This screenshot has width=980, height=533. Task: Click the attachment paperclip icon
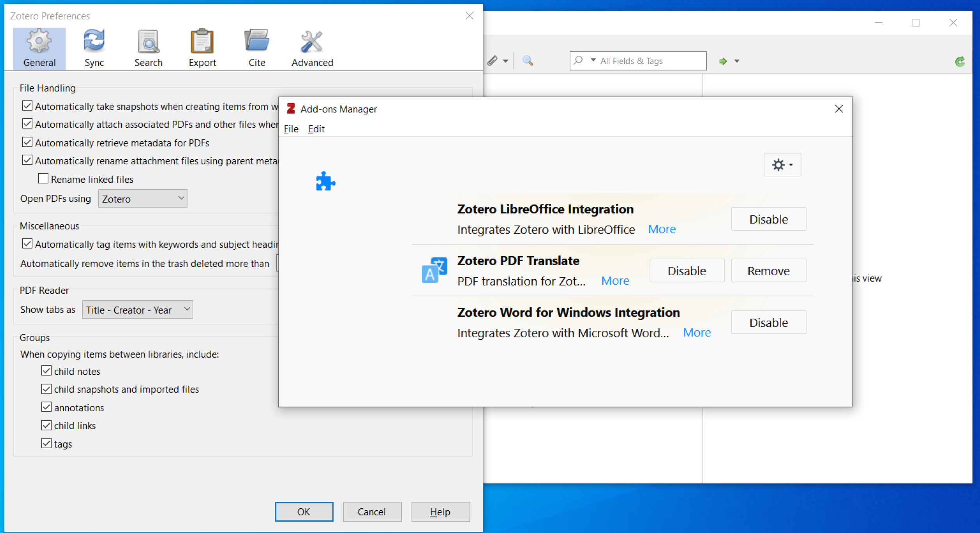493,61
